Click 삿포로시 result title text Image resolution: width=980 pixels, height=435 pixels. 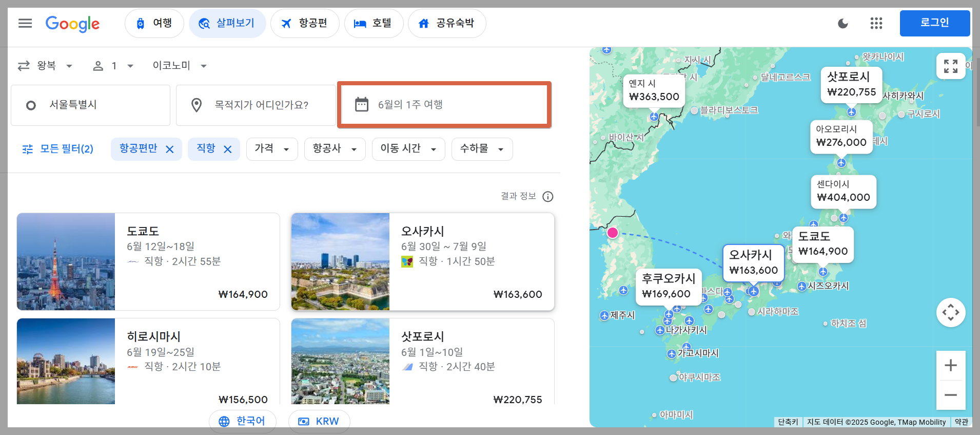(x=422, y=336)
